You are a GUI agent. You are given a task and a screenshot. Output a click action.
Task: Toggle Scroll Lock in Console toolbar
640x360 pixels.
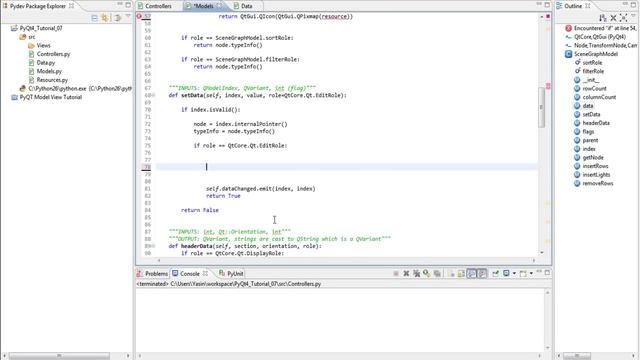pos(461,273)
